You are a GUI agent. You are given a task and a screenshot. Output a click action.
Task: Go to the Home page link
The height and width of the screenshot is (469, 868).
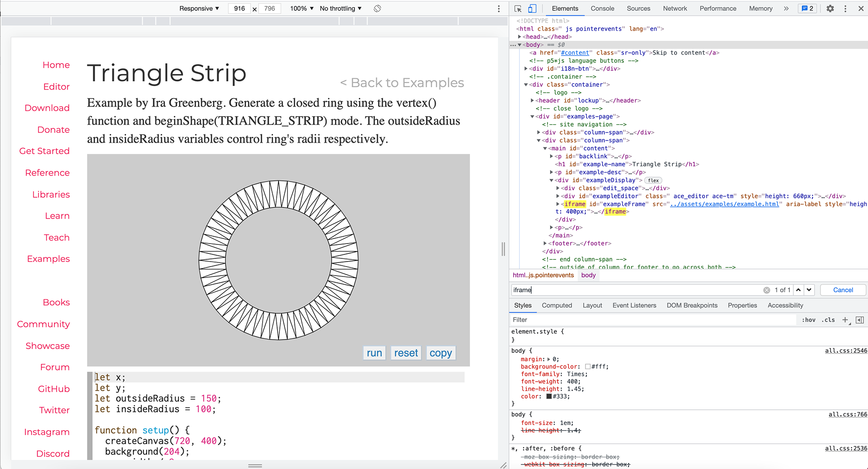[56, 65]
